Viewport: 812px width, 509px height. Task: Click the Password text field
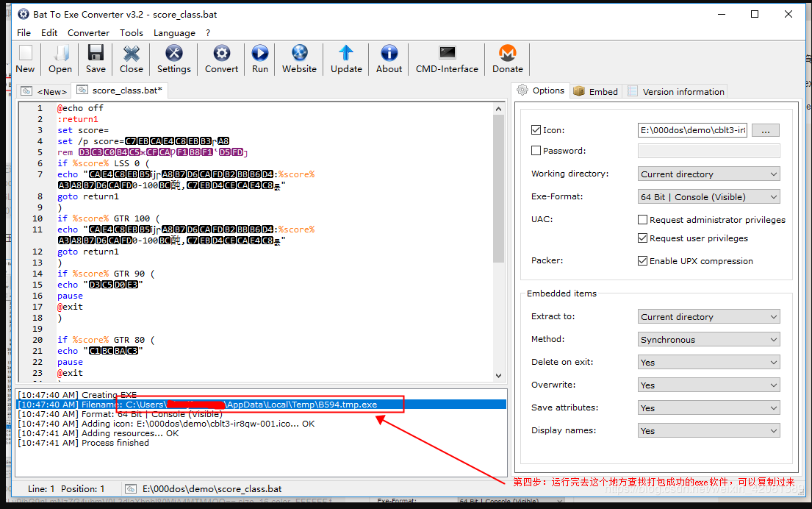click(709, 151)
